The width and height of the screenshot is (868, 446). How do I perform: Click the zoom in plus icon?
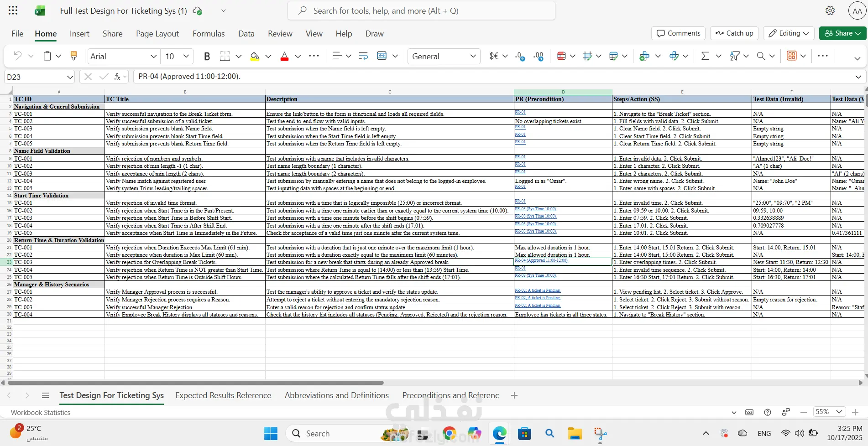tap(855, 412)
